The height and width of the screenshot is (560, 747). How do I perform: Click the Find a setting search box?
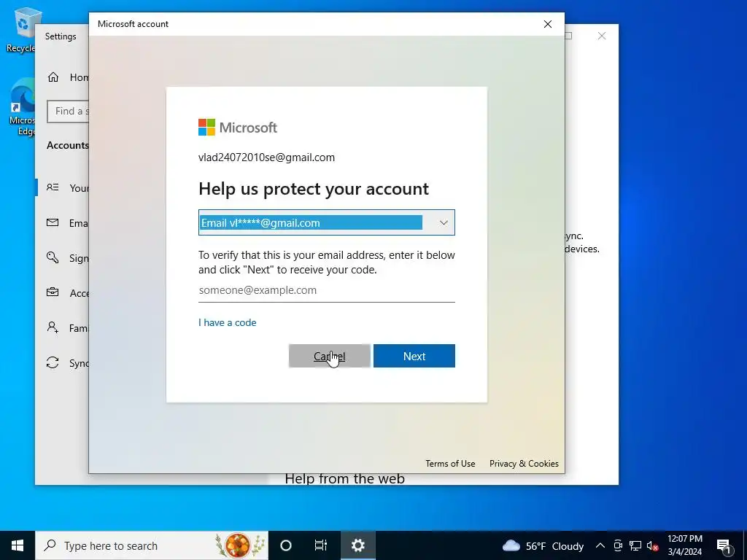(x=68, y=112)
